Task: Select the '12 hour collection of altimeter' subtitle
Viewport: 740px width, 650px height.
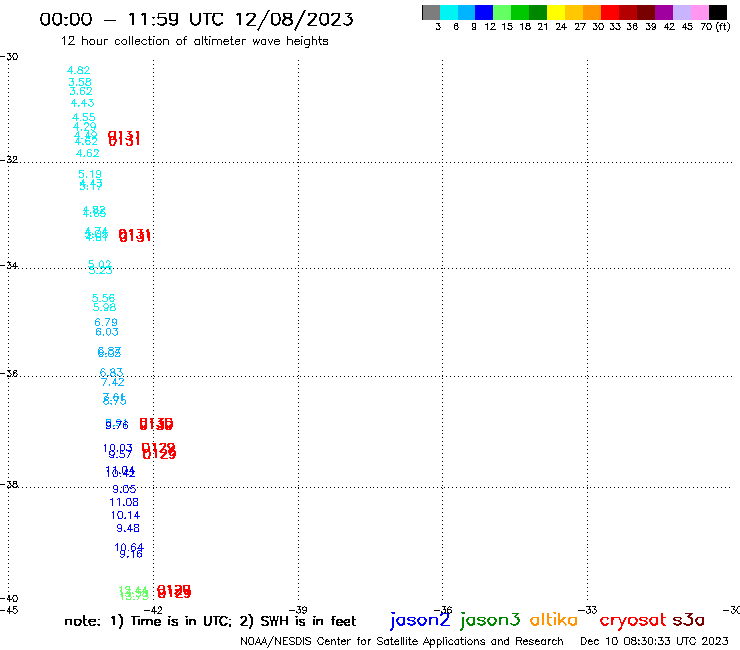Action: pos(194,41)
